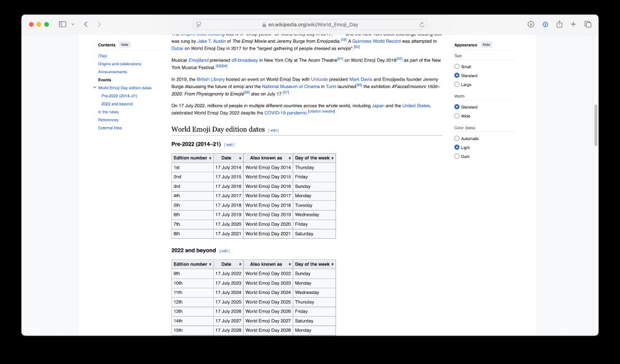
Task: Select Large text size
Action: [457, 84]
